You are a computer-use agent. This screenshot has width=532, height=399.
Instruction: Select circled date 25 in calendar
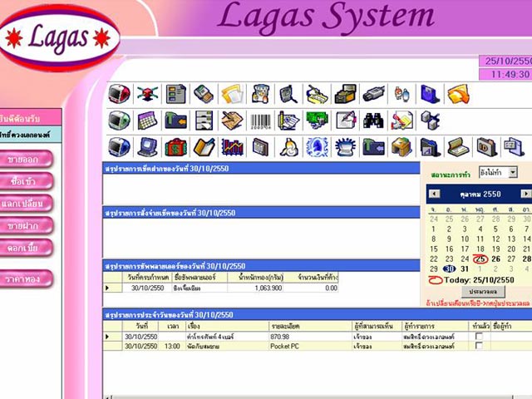tap(480, 259)
